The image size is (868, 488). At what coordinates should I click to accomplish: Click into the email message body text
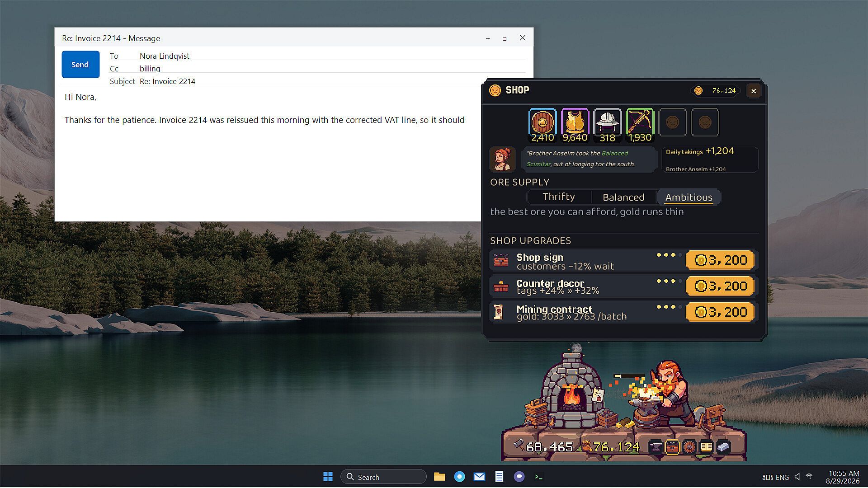coord(264,120)
